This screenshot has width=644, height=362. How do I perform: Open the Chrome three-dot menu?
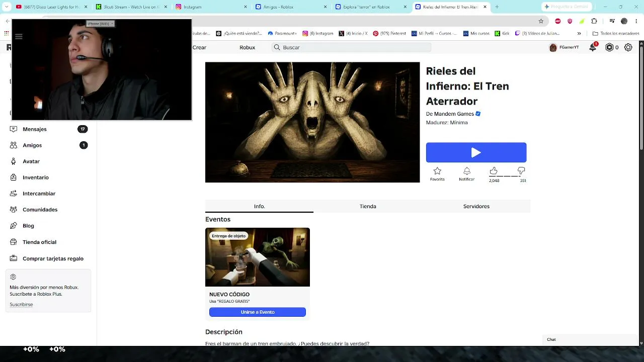tap(636, 21)
